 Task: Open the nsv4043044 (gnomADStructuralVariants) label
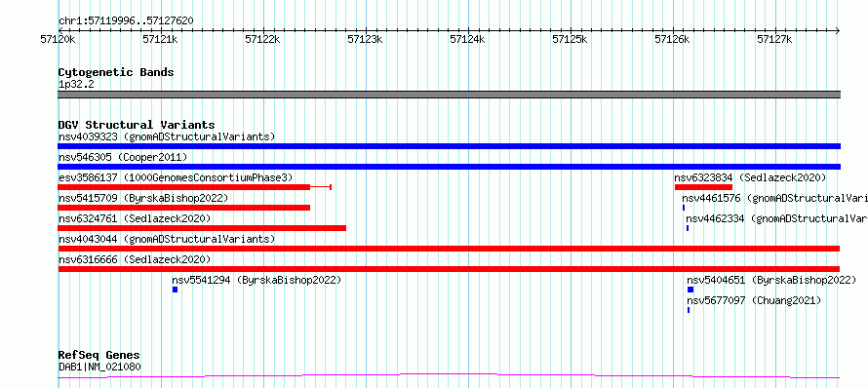pos(167,239)
